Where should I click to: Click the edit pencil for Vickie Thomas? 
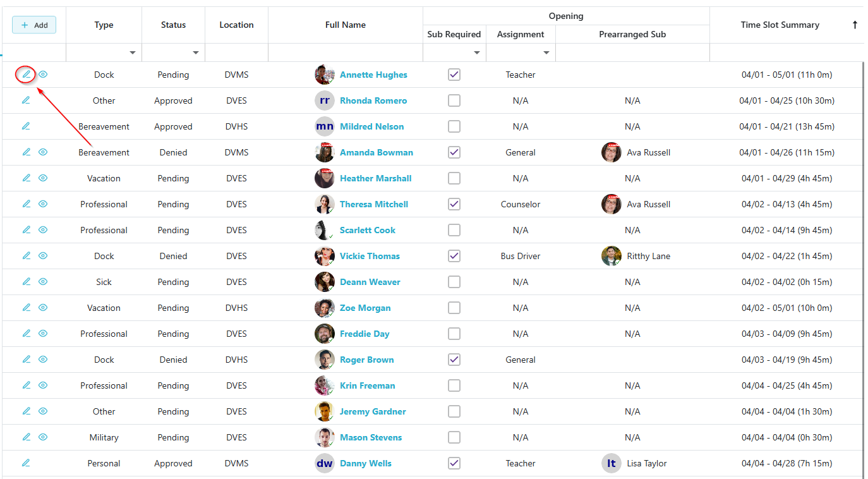click(x=26, y=256)
